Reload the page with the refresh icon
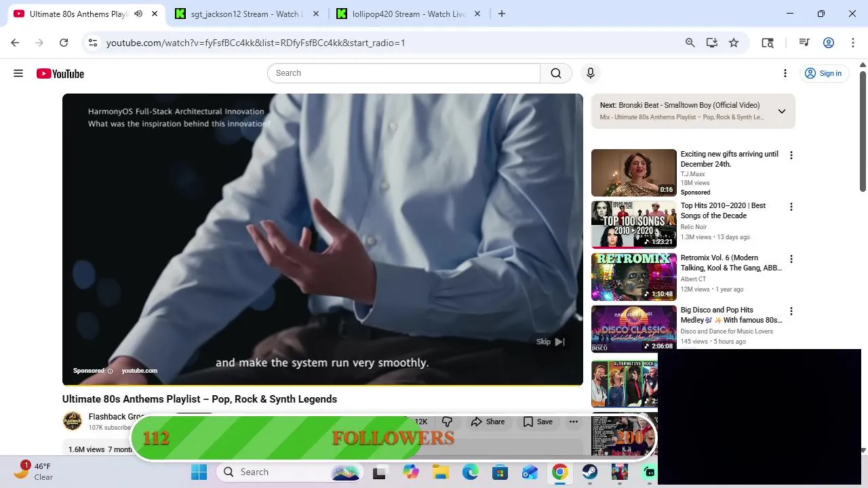Screen dimensions: 868x488 64,43
